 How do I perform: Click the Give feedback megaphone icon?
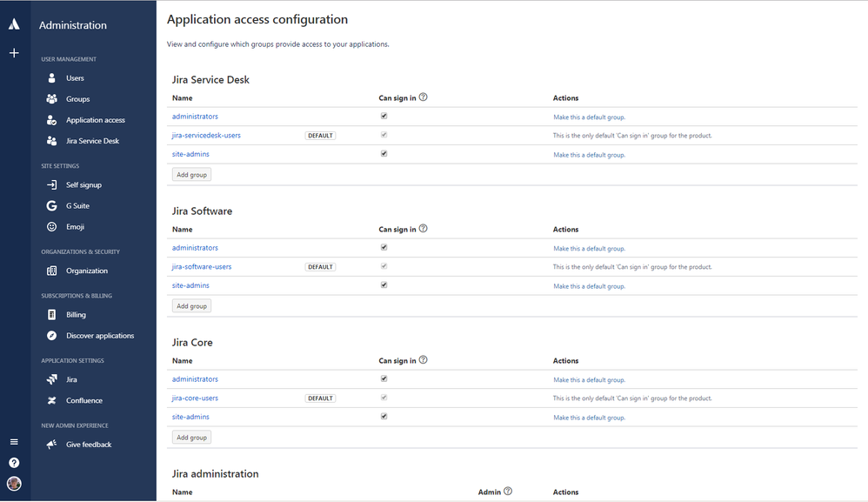[x=51, y=445]
